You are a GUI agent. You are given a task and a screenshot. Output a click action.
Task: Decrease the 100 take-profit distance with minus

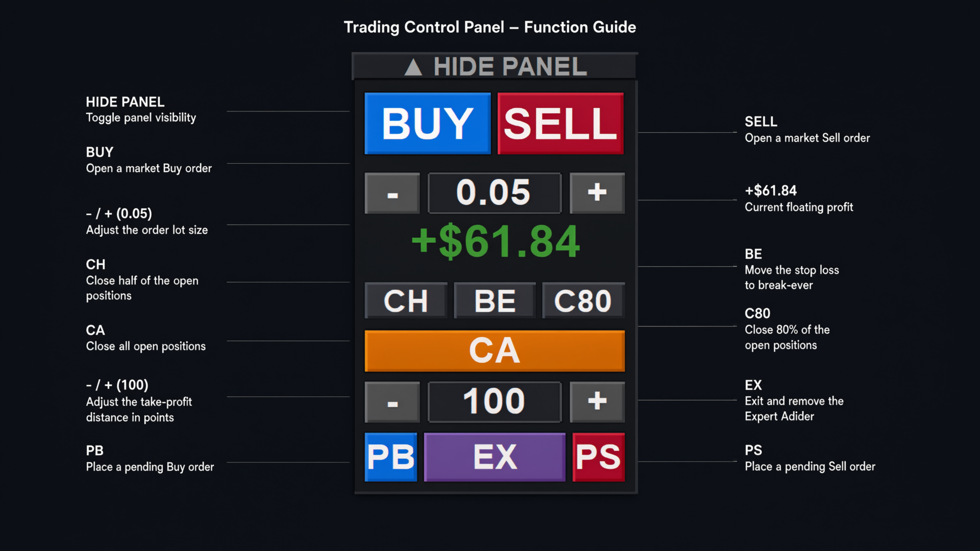pyautogui.click(x=392, y=402)
